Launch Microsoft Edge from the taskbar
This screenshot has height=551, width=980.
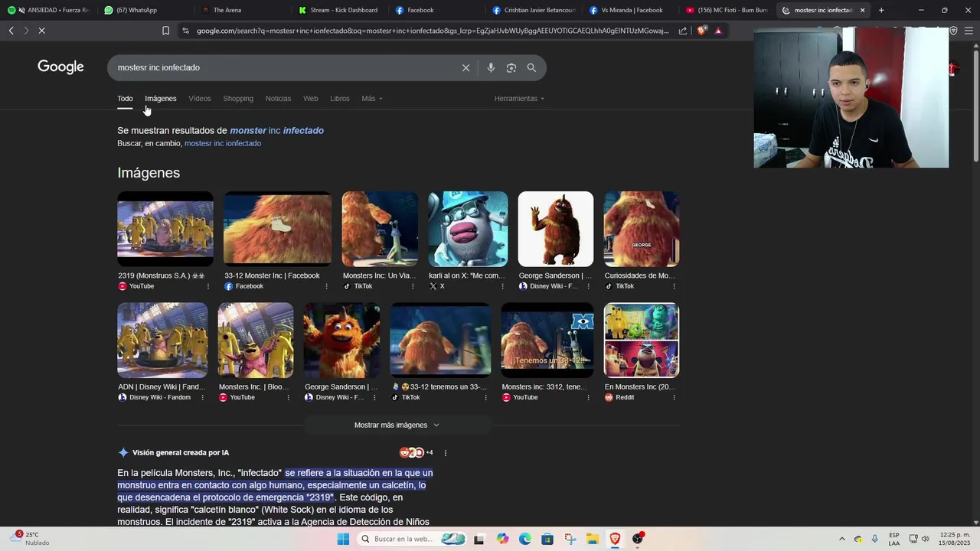(x=524, y=539)
